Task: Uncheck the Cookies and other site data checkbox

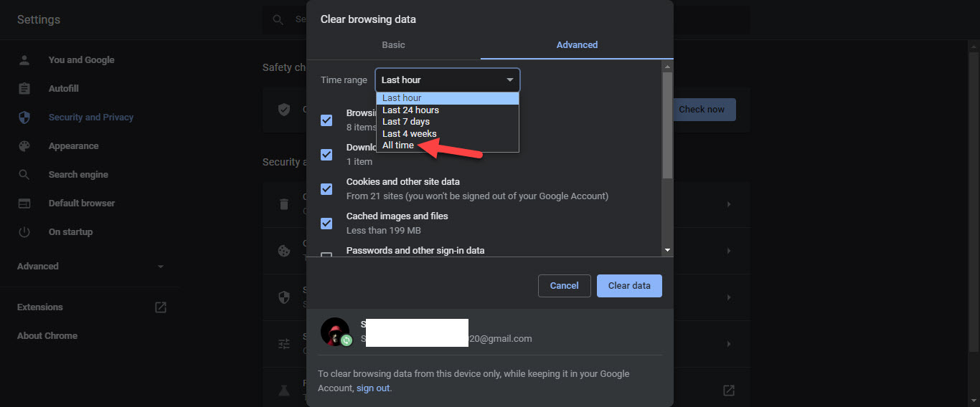Action: point(326,189)
